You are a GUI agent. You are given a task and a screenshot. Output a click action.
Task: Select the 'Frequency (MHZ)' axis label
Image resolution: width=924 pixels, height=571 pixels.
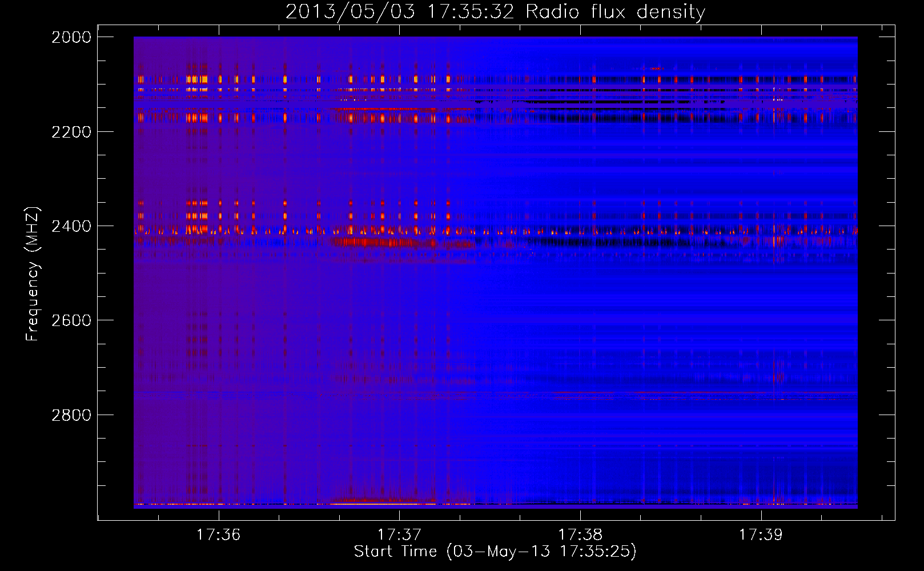[x=33, y=274]
